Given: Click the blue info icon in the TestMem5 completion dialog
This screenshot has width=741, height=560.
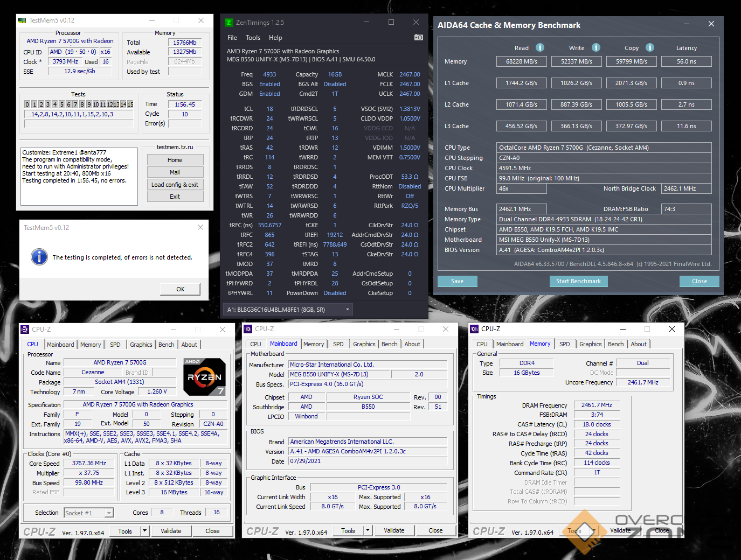Looking at the screenshot, I should coord(39,257).
